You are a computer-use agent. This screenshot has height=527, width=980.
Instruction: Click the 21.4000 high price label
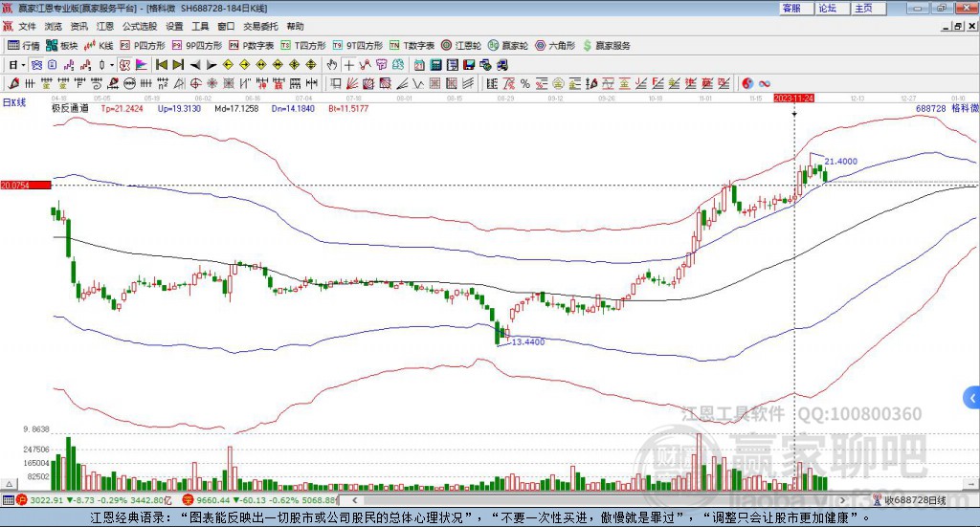[840, 161]
